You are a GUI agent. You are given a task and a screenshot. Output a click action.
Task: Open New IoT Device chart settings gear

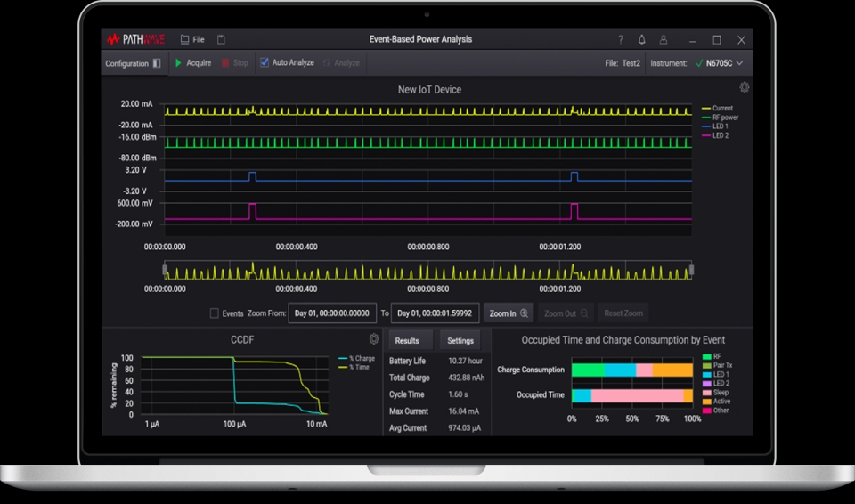point(745,87)
